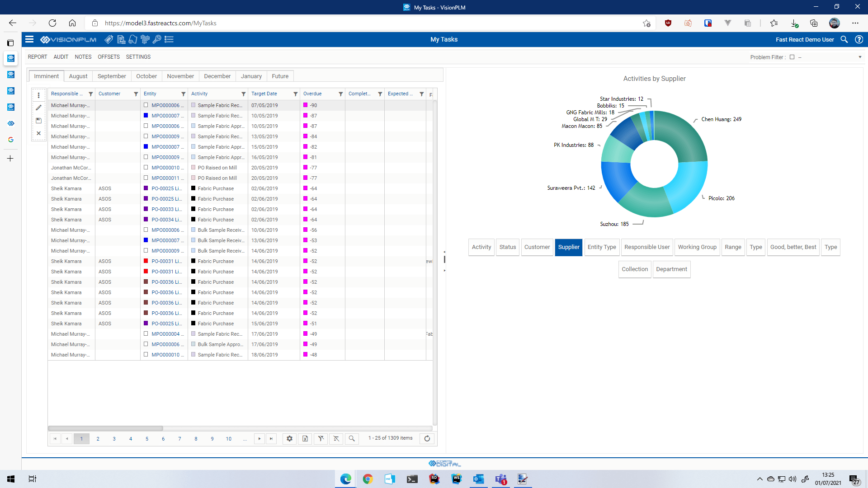This screenshot has height=488, width=868.
Task: Export the grid to Excel
Action: coord(305,438)
